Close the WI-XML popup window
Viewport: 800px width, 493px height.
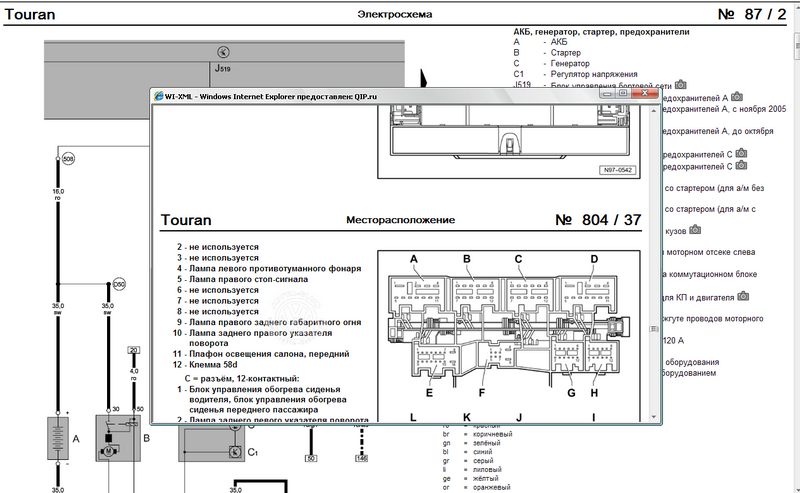coord(644,93)
